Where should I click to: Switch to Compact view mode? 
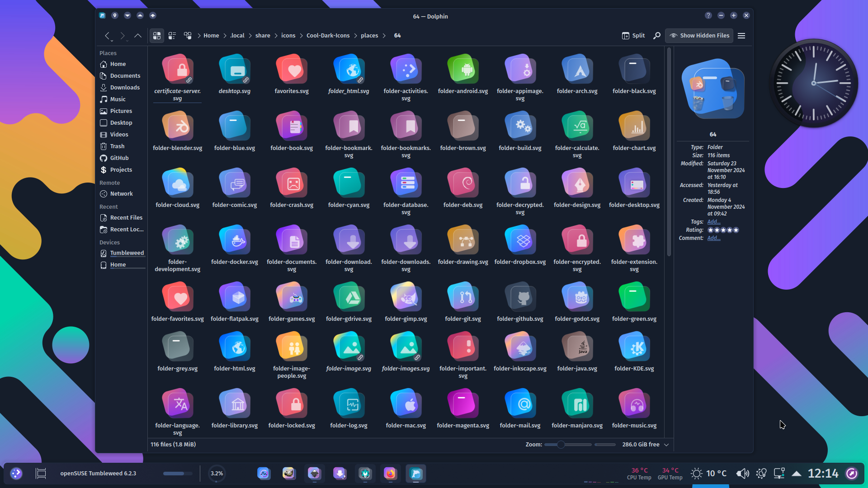[x=172, y=36]
